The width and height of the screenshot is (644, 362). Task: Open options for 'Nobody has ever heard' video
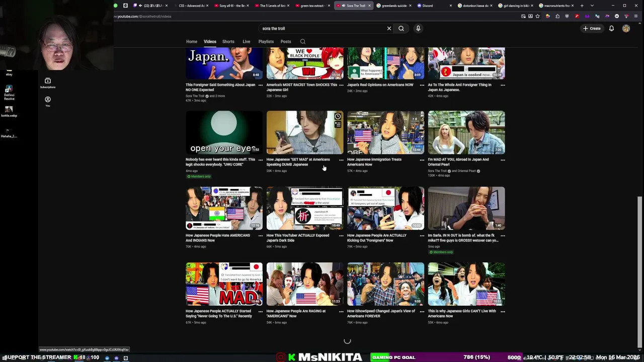tap(260, 160)
